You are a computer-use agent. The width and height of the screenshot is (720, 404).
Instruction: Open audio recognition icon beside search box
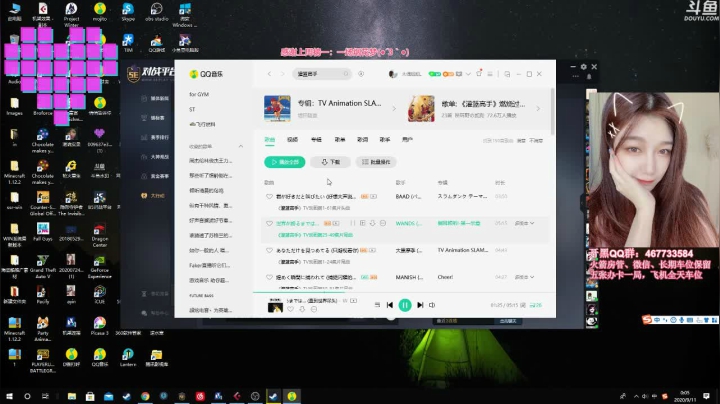coord(361,74)
